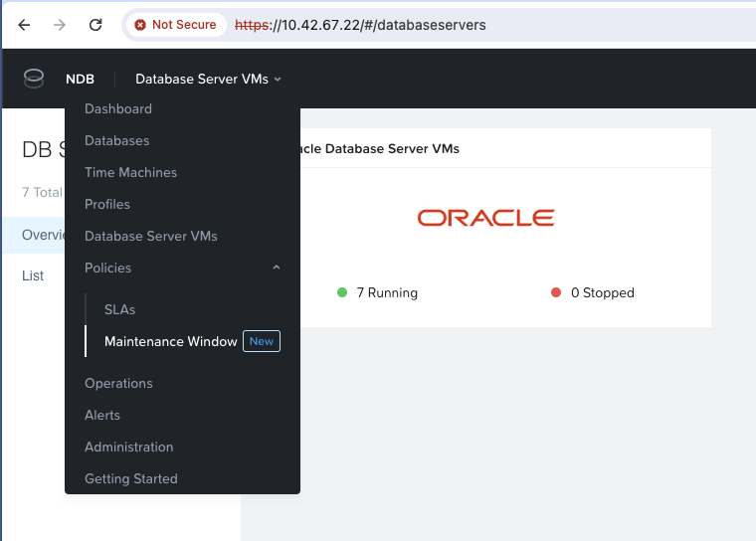Open Maintenance Window under Policies
Image resolution: width=756 pixels, height=541 pixels.
click(x=171, y=341)
